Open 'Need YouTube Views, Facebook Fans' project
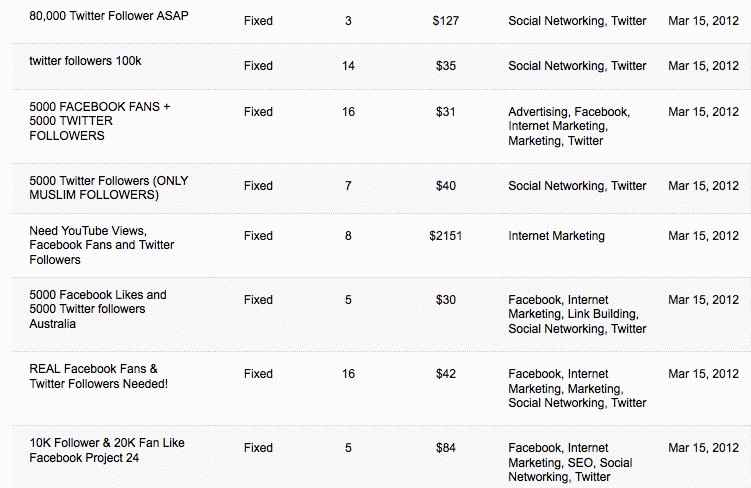 [102, 245]
